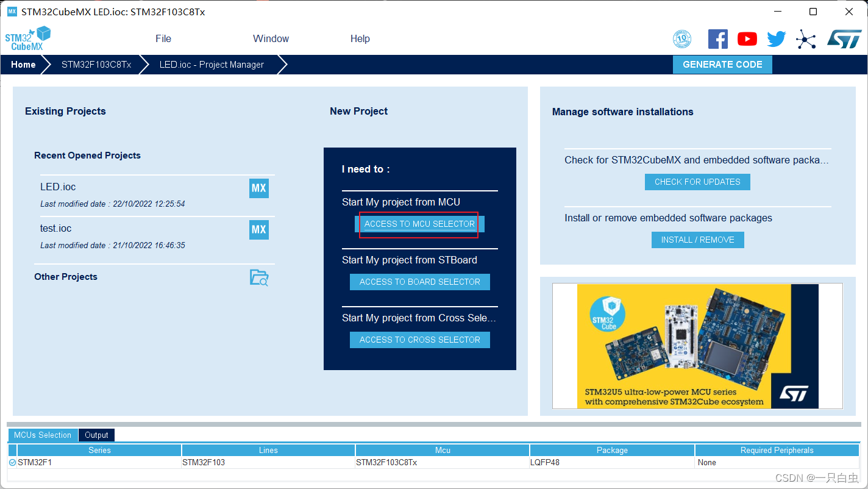The width and height of the screenshot is (868, 489).
Task: Click the STM32CubeMX logo icon
Action: [x=28, y=38]
